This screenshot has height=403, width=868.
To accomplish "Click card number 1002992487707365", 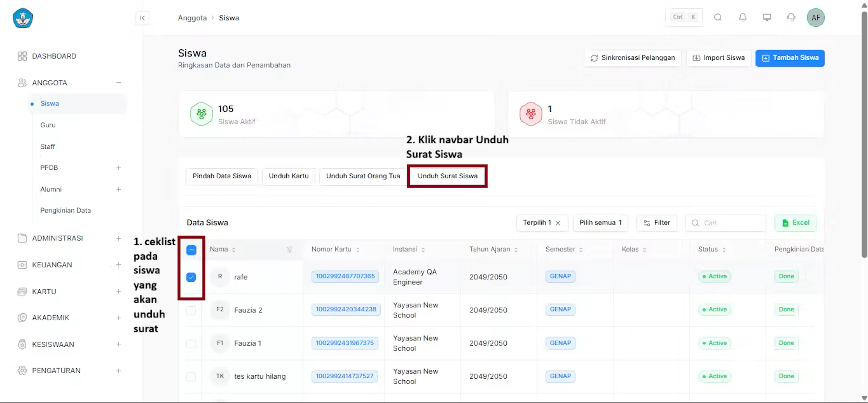I will click(x=345, y=276).
